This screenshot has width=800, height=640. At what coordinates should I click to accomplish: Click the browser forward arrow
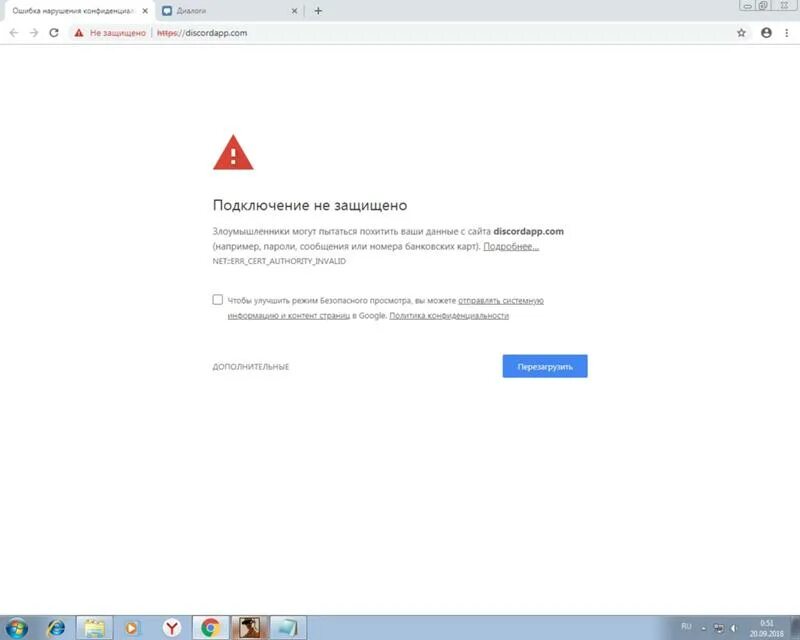tap(34, 33)
